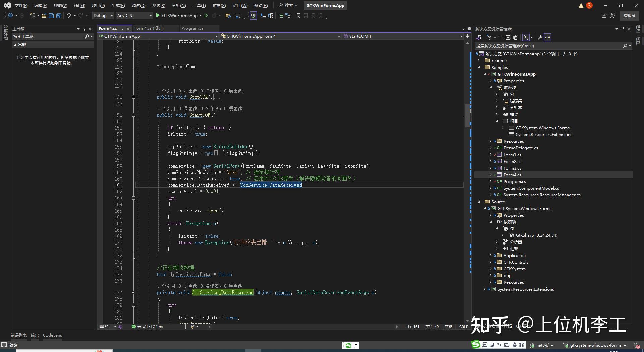Click the 管理员 button at top right
This screenshot has width=644, height=352.
629,16
